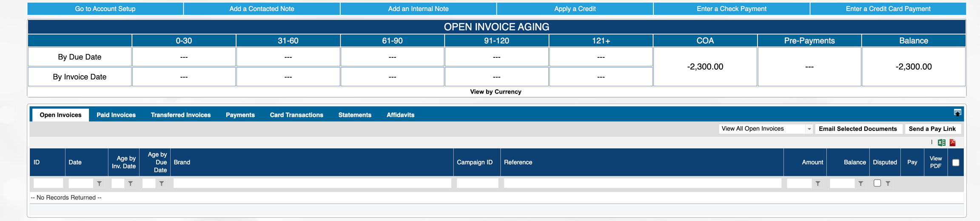
Task: Toggle the Disputed filter checkbox
Action: 877,183
